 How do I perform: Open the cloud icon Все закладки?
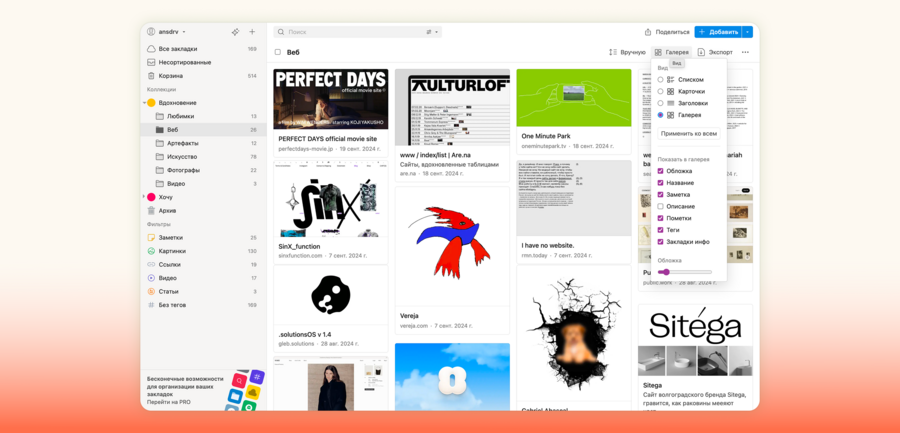pos(151,49)
